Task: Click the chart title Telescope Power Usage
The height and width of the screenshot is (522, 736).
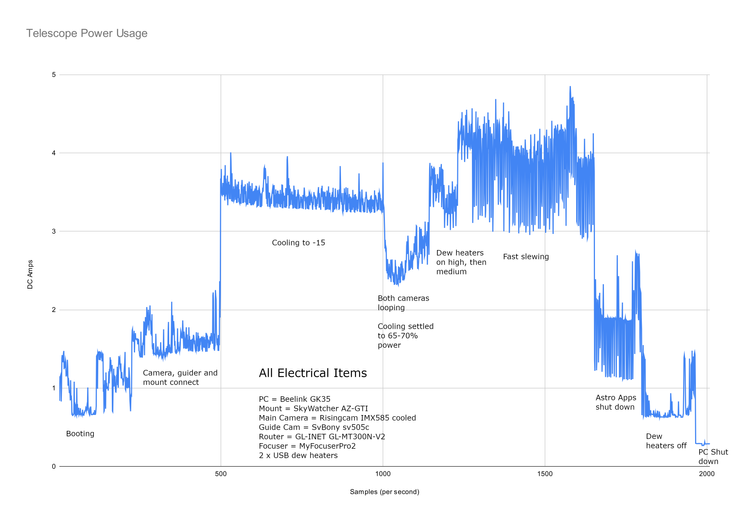Action: [87, 33]
